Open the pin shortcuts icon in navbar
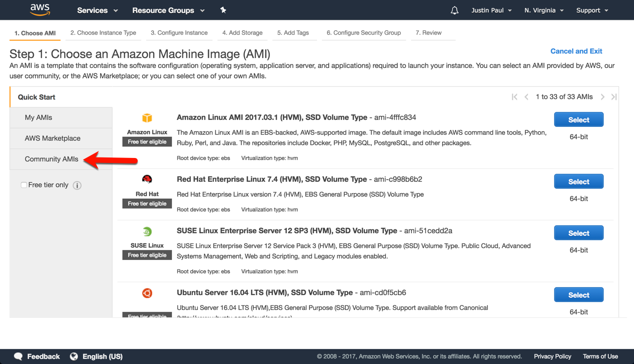The image size is (634, 364). coord(223,10)
